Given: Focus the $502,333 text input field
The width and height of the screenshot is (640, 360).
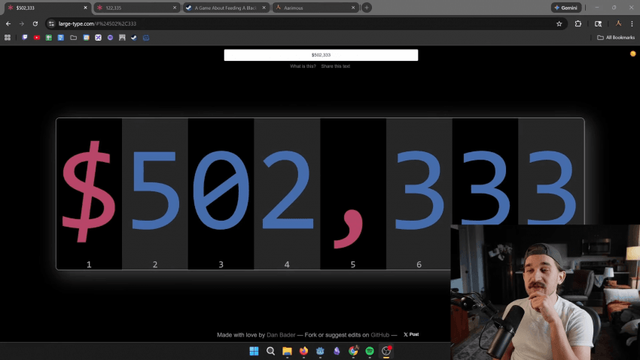Looking at the screenshot, I should click(321, 55).
